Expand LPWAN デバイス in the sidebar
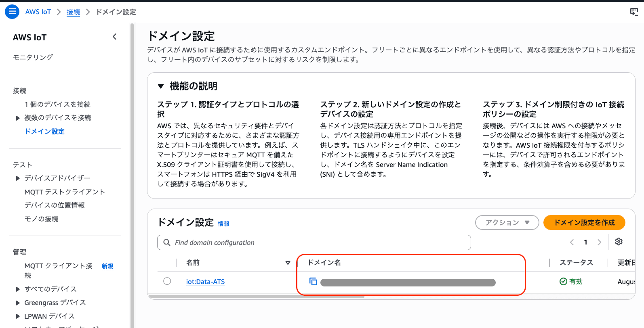Screen dimensions: 644x328 [17, 316]
